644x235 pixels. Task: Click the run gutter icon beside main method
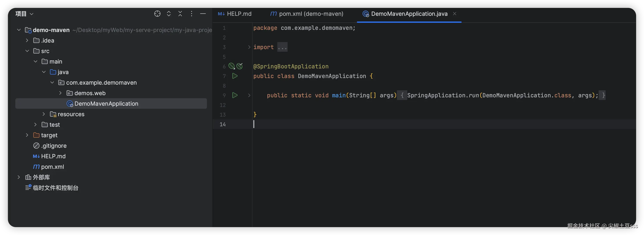click(x=235, y=95)
